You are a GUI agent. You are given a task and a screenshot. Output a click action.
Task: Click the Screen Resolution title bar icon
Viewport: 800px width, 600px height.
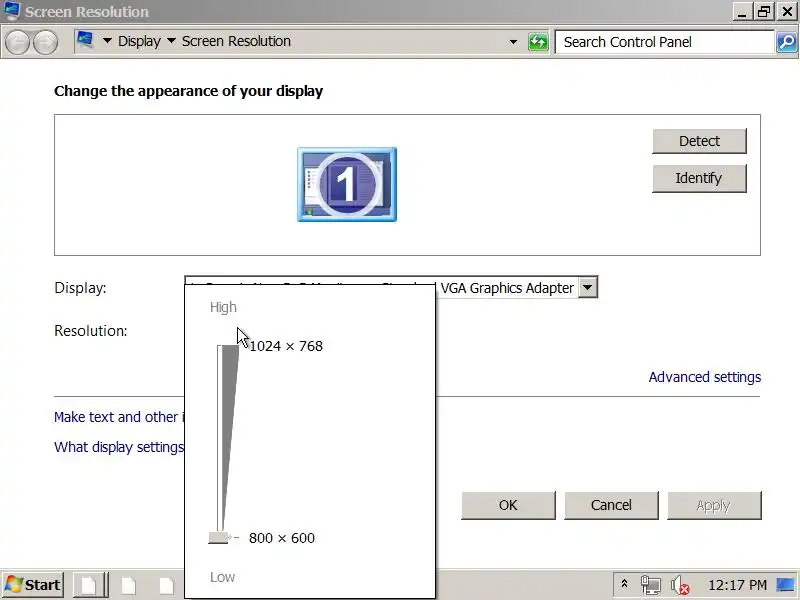click(12, 11)
